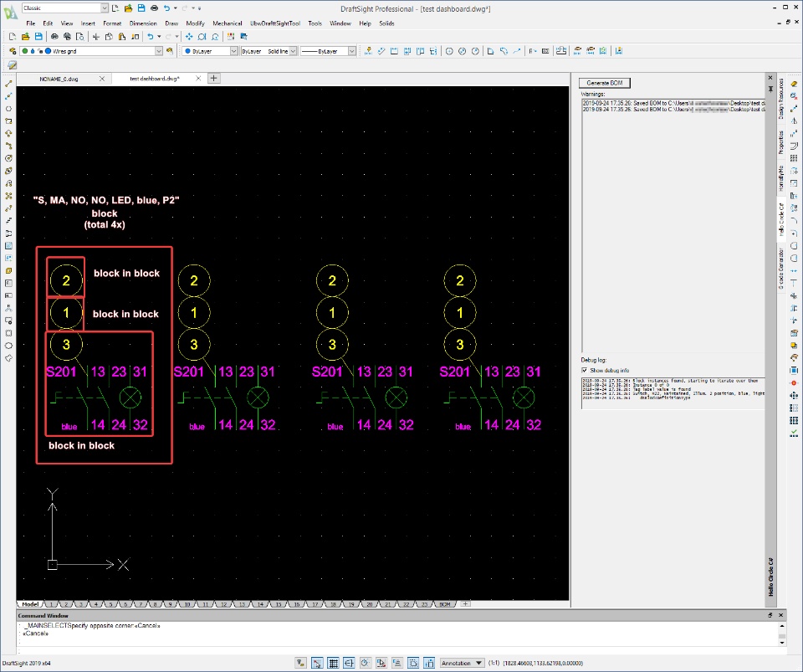Open the BOM sheet tab
The image size is (803, 672).
point(444,603)
